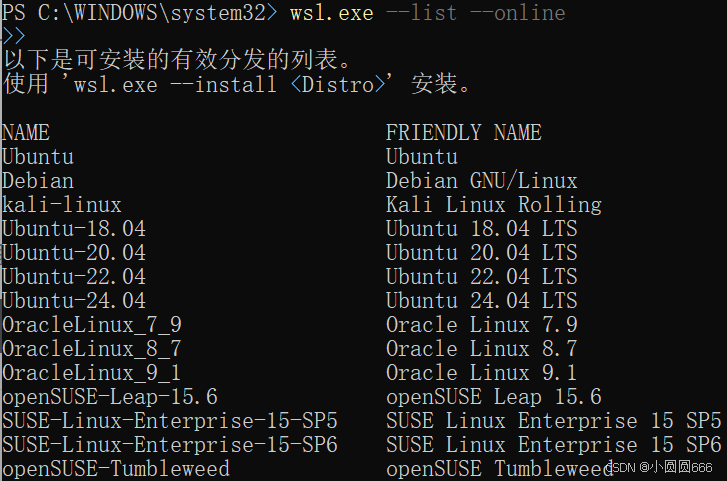Click the distro name 'OracleLinux_9_1'
This screenshot has height=481, width=727.
(92, 373)
